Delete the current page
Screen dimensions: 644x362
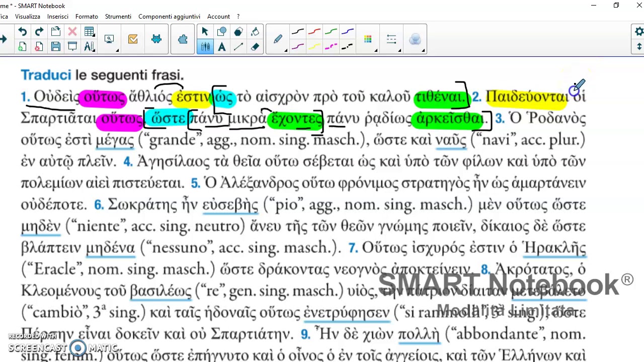39,47
